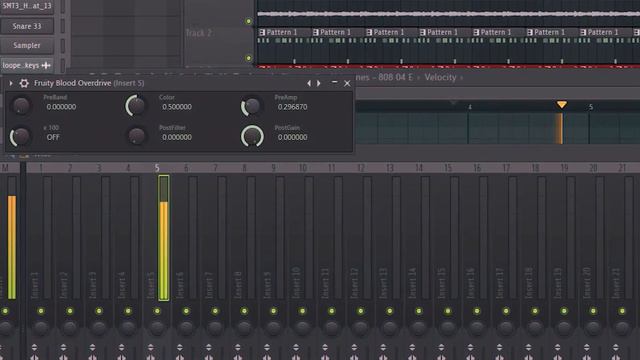Click stereo separation arrows on Insert 1
The image size is (640, 360).
34,348
